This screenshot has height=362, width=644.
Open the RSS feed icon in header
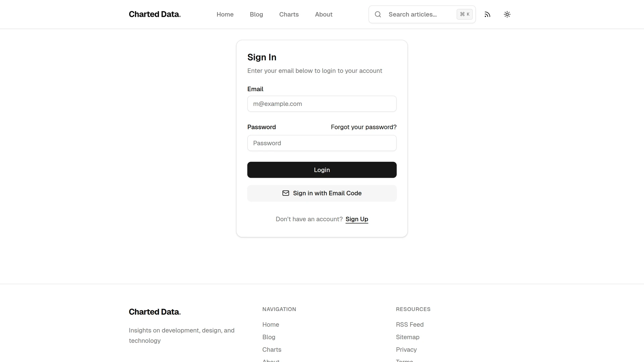point(487,14)
